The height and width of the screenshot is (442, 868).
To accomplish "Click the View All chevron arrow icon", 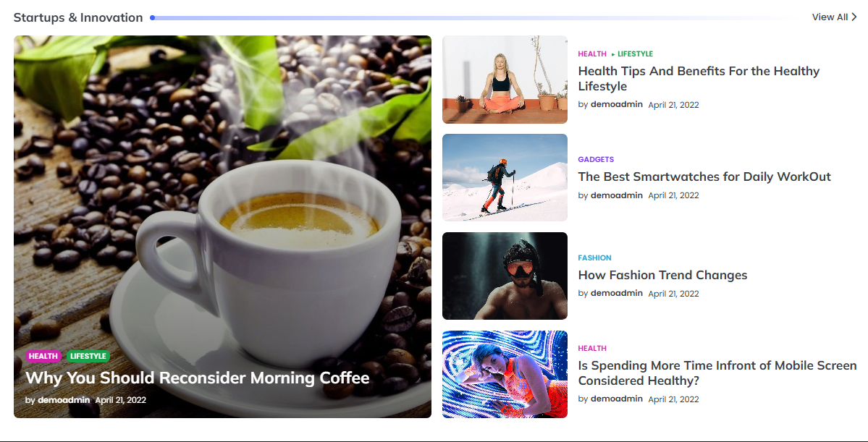I will (x=854, y=17).
